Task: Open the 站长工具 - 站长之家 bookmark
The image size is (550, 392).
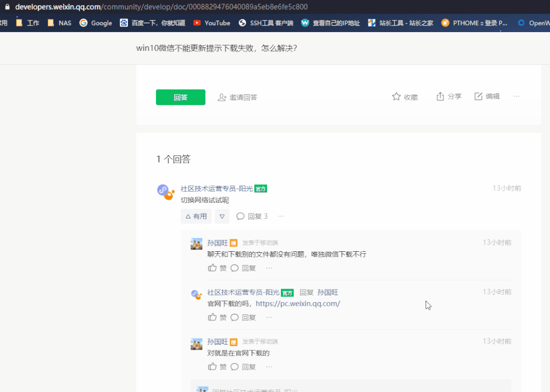Action: pos(400,23)
